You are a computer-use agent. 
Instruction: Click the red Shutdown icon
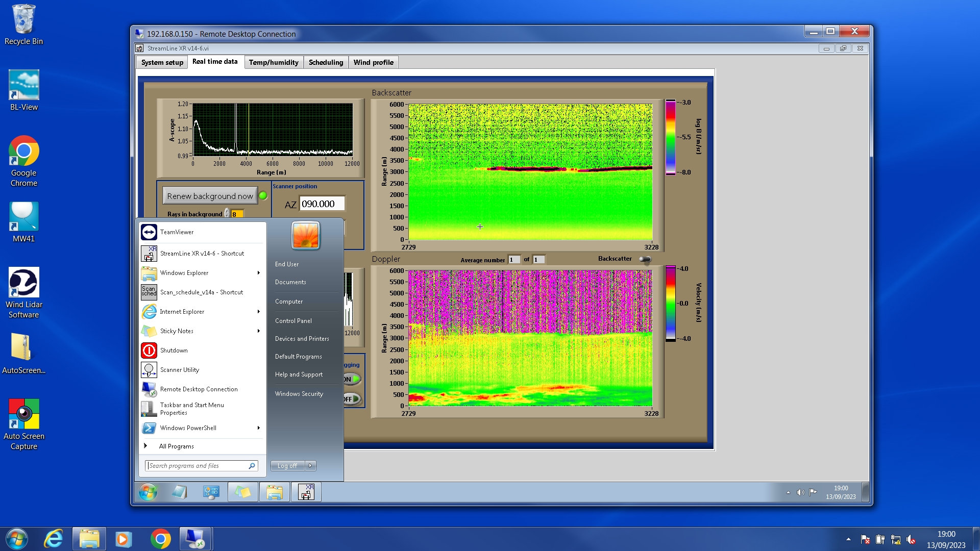click(x=149, y=350)
